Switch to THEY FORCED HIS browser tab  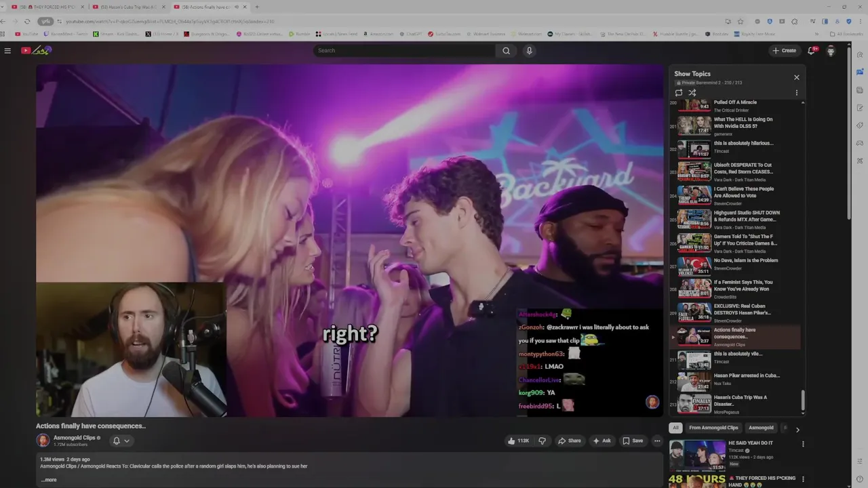coord(47,7)
